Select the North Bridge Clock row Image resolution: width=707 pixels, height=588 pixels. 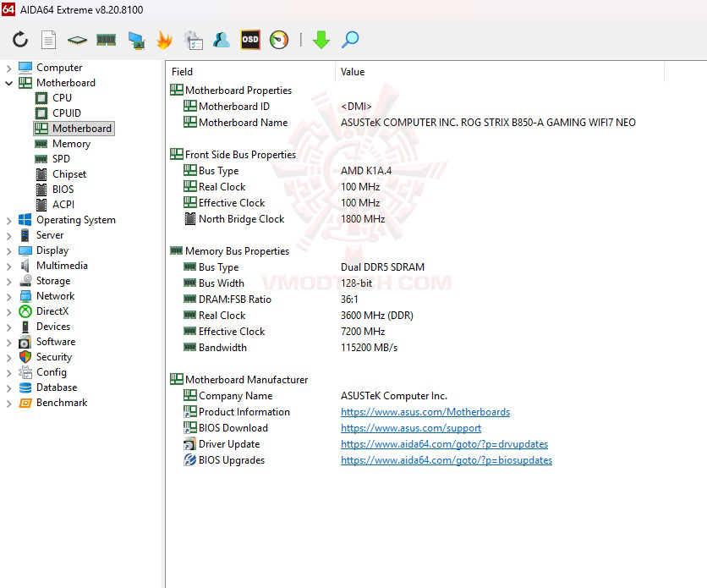click(415, 219)
